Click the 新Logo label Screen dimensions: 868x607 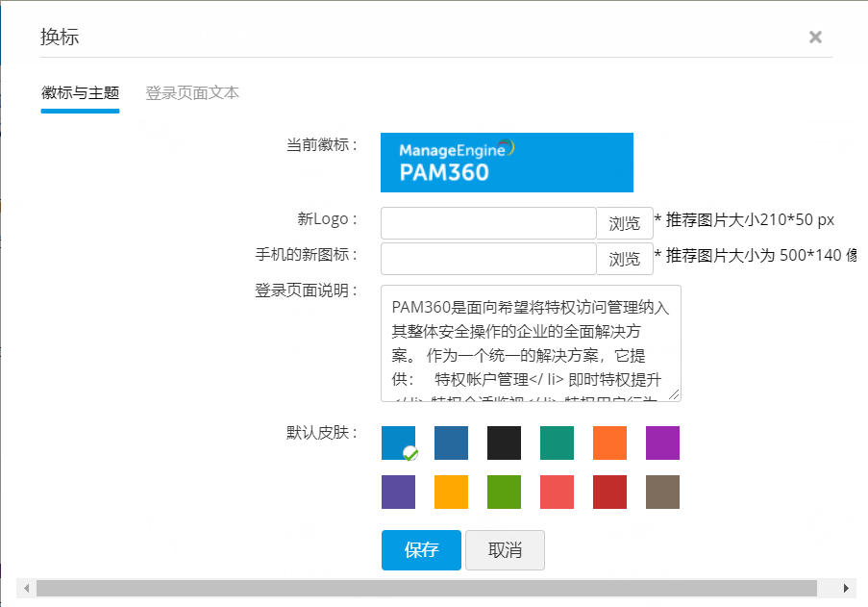(327, 218)
